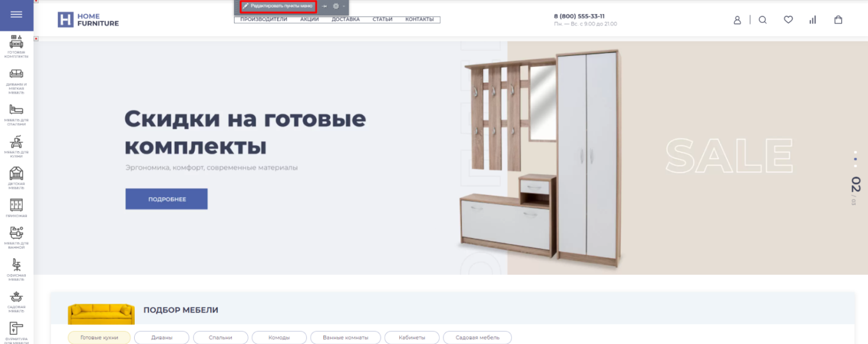Open the Фурнитура для мебели icon
This screenshot has width=868, height=344.
[17, 329]
